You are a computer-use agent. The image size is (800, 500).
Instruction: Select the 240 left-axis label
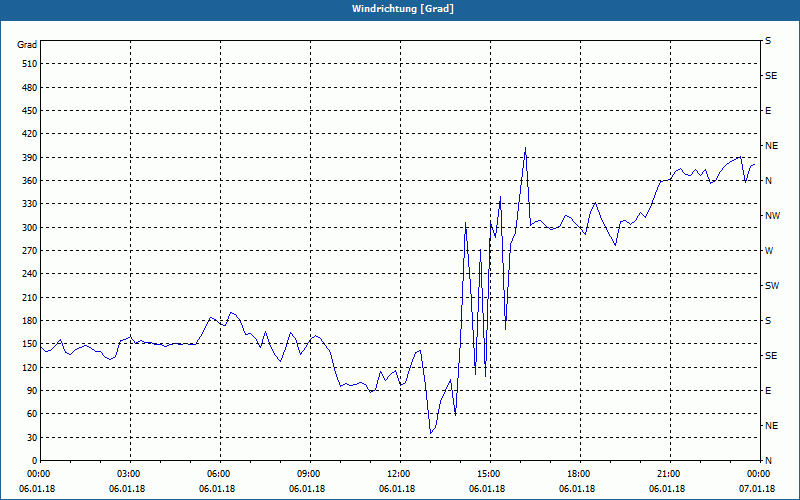pyautogui.click(x=30, y=274)
